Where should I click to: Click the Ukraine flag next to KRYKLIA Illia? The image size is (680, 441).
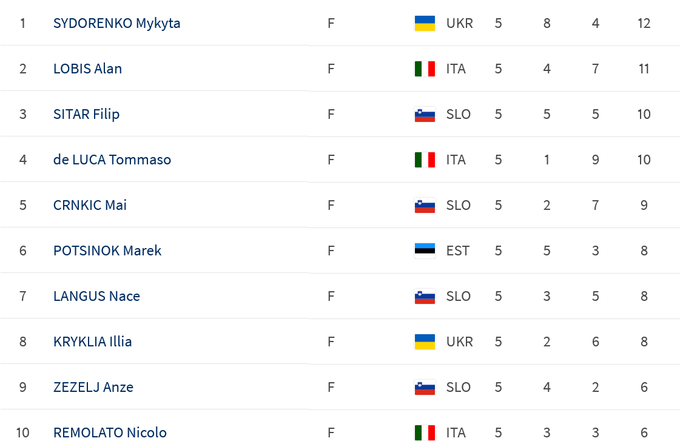(x=424, y=342)
